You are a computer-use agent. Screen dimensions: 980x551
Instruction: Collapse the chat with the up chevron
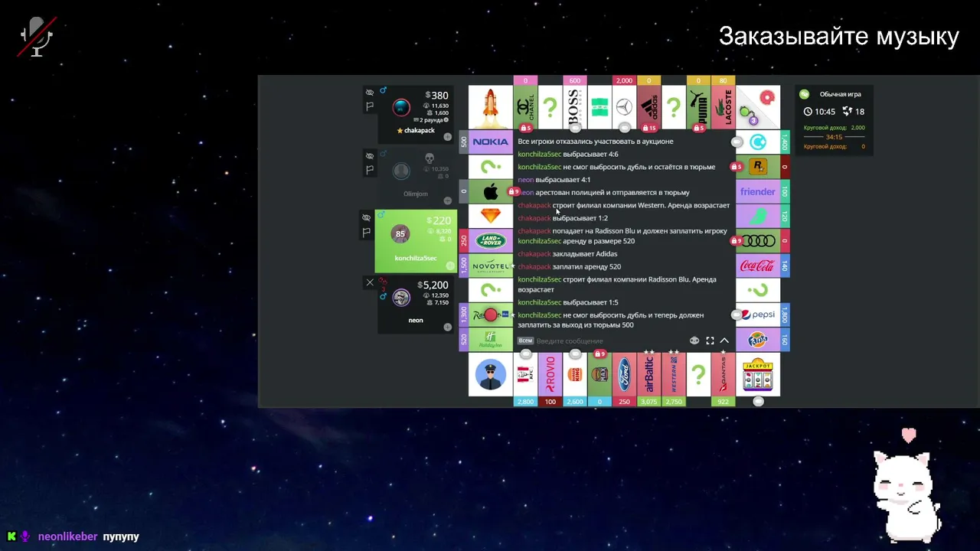724,341
